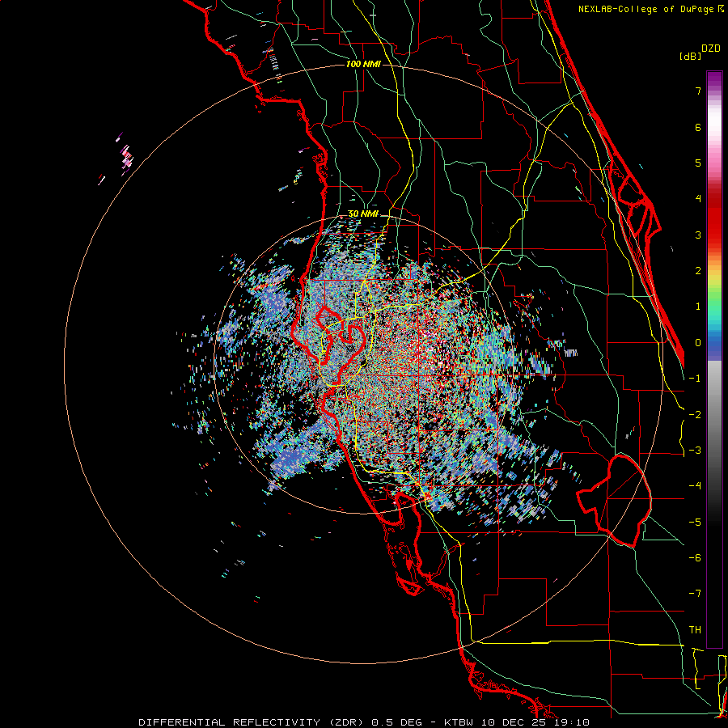Click the 6 value on color scale
The image size is (728, 728).
tap(698, 127)
